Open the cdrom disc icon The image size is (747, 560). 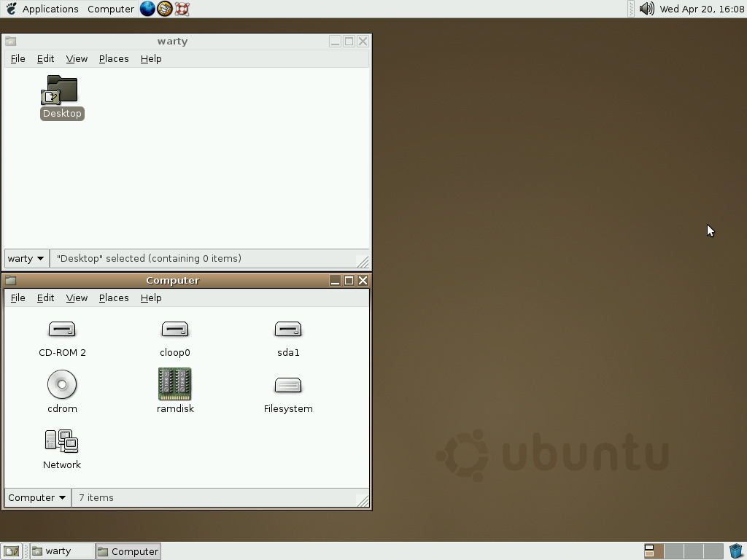(62, 385)
